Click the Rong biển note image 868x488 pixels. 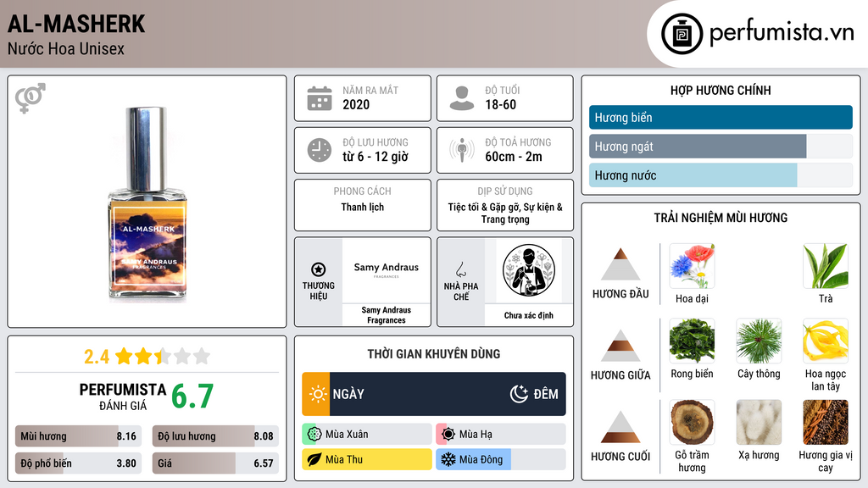(692, 341)
